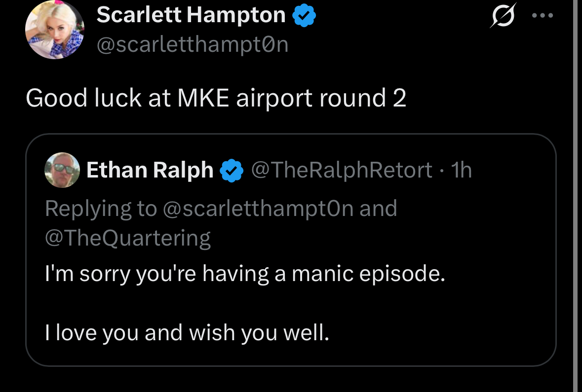Image resolution: width=582 pixels, height=392 pixels.
Task: Click Ethan Ralph's blue verified badge
Action: click(x=232, y=170)
